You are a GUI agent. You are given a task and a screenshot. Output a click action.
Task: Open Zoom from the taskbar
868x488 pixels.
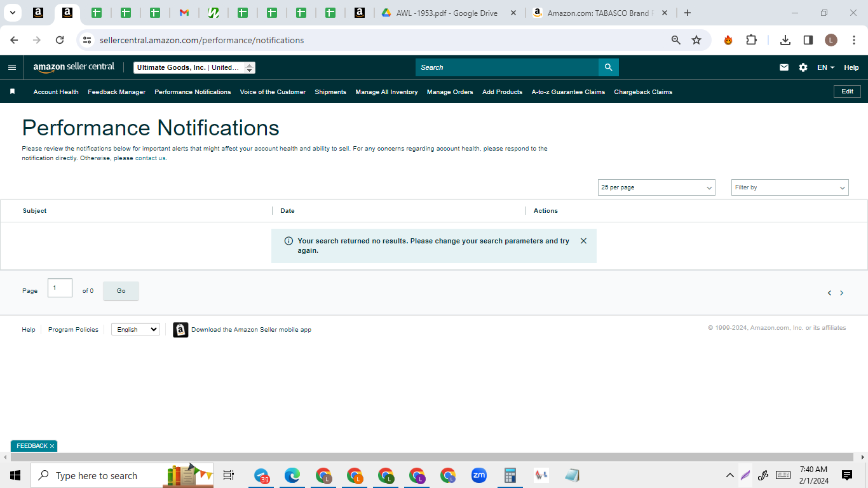tap(478, 475)
